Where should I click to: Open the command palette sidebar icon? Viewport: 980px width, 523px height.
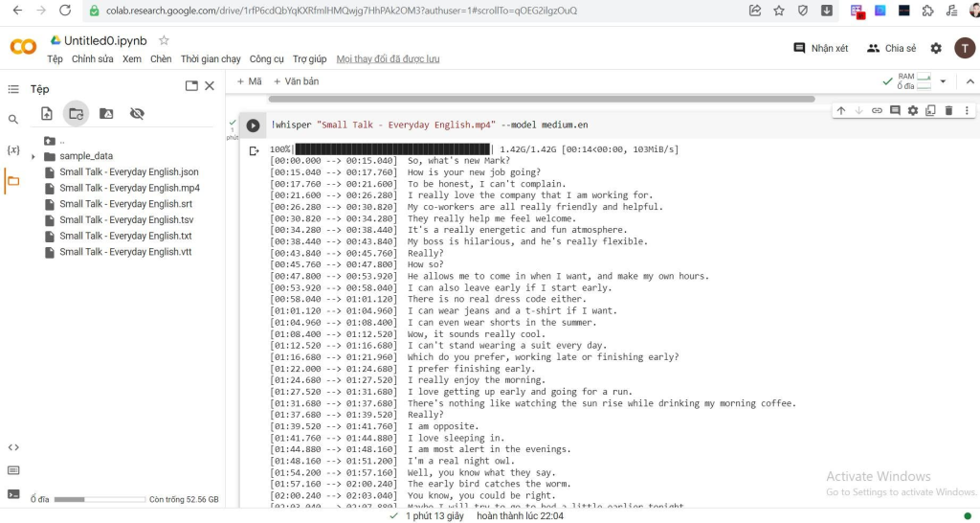13,470
